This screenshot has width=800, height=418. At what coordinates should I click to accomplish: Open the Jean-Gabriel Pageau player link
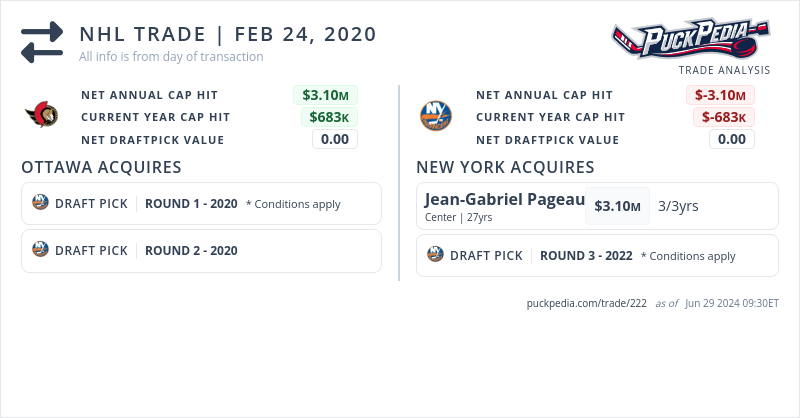click(504, 200)
